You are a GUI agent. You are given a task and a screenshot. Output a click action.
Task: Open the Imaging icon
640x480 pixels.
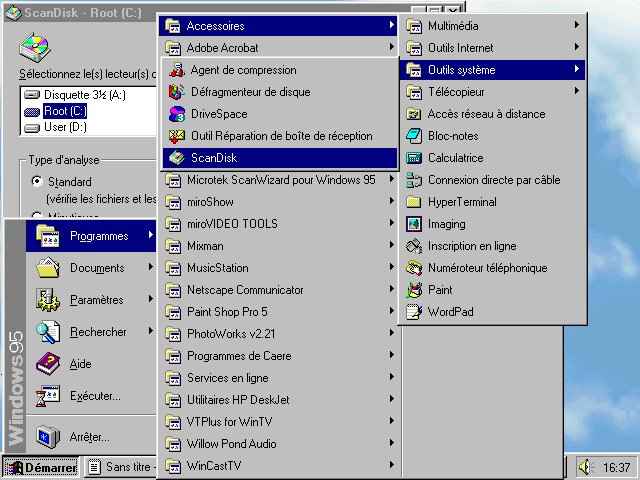point(414,224)
